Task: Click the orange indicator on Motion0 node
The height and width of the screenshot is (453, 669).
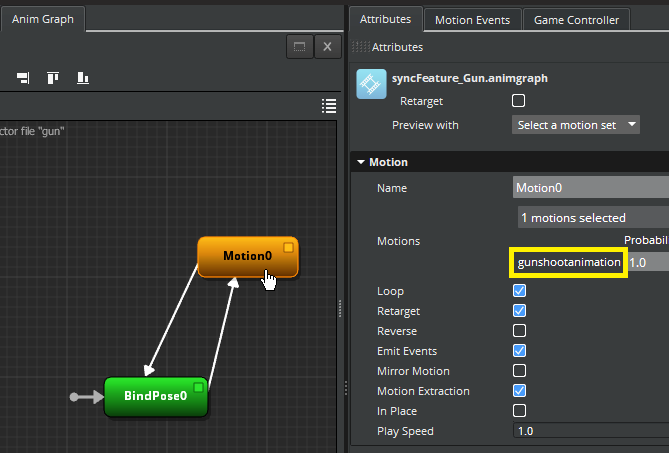Action: [288, 247]
